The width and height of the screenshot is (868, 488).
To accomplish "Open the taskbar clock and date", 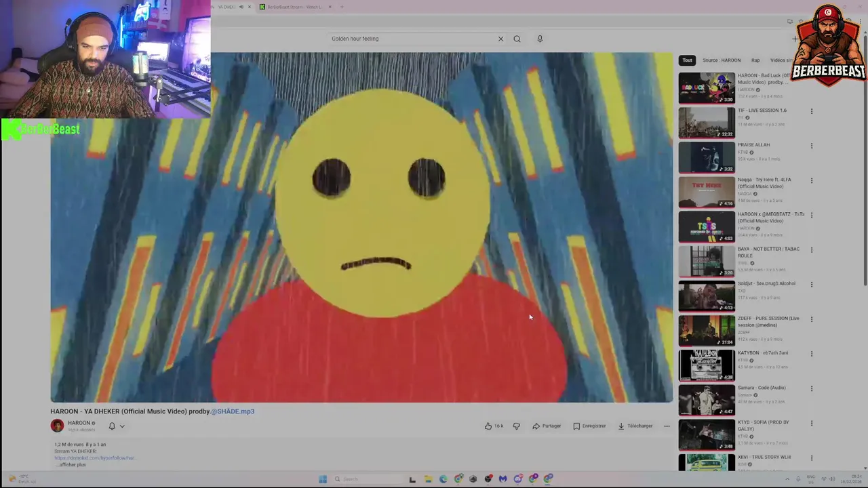I will [852, 479].
